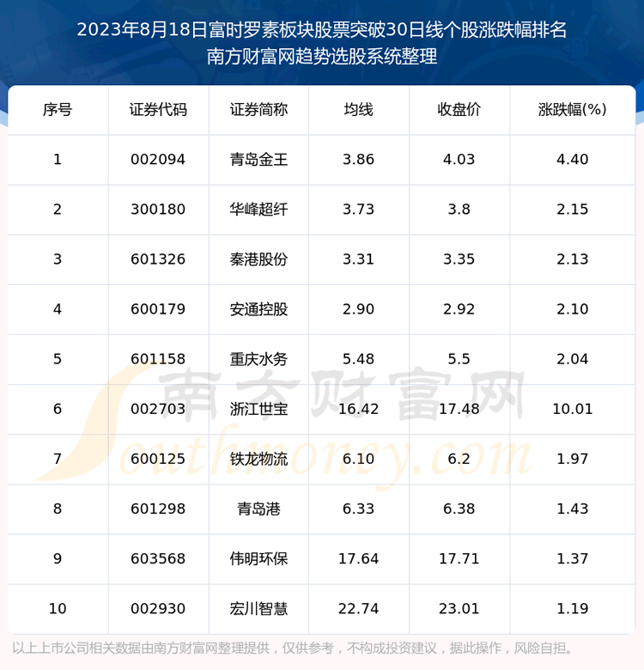
Task: Select stock code 601158
Action: coord(158,359)
